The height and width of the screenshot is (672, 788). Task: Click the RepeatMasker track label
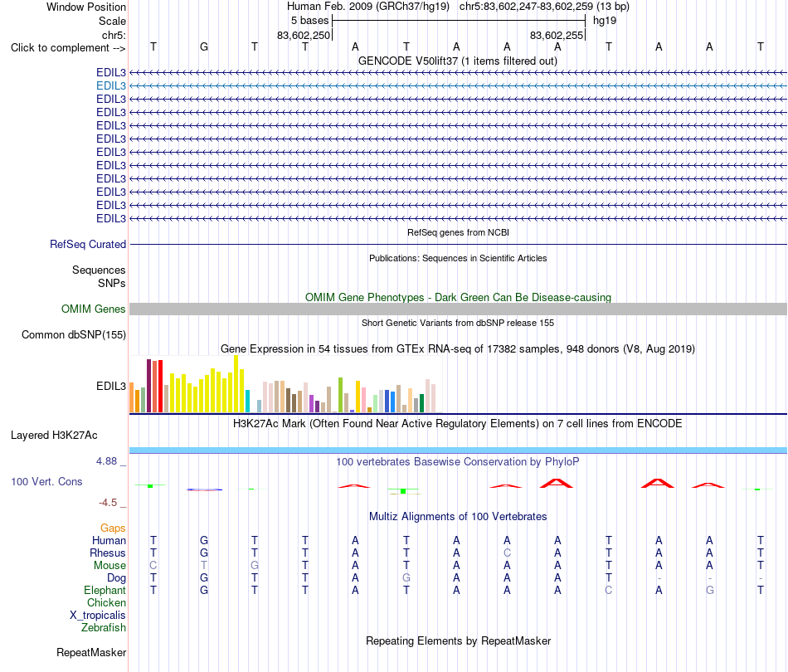[x=91, y=652]
